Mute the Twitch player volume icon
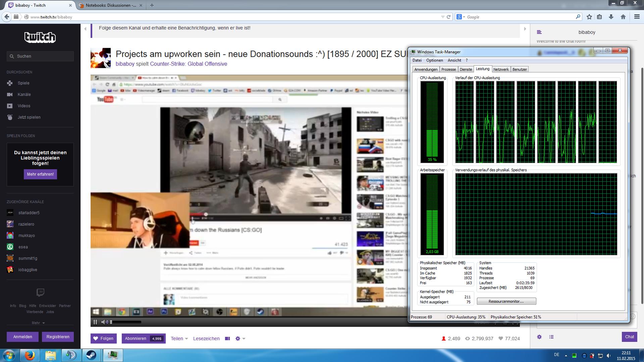This screenshot has height=362, width=644. click(x=104, y=322)
